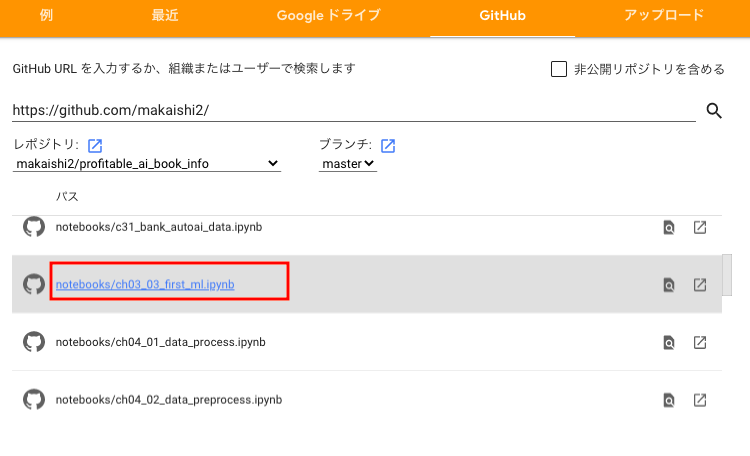Viewport: 750px width, 456px height.
Task: Preview c31_bank_autoai_data notebook with file-search icon
Action: click(x=669, y=227)
